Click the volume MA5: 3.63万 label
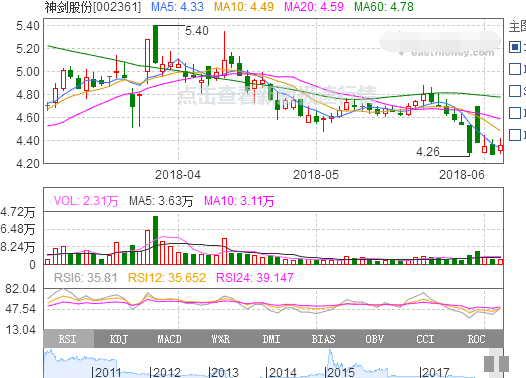This screenshot has width=526, height=378. 161,201
